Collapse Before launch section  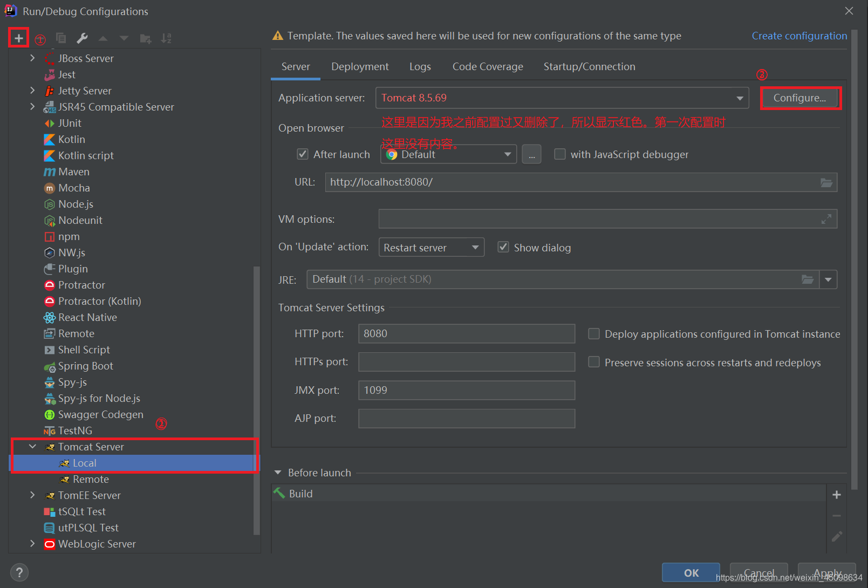(278, 473)
